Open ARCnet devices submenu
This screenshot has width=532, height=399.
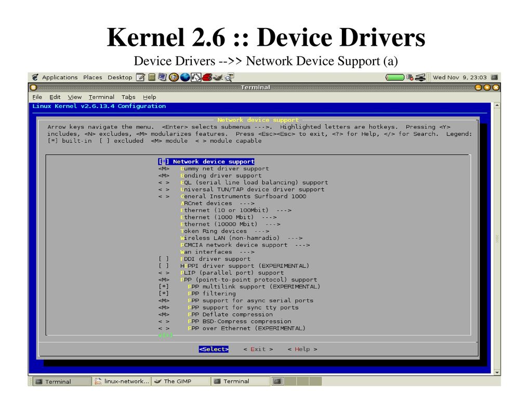(x=218, y=204)
